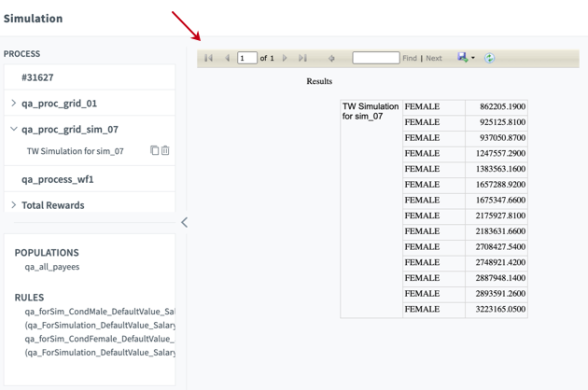Screen dimensions: 588x390
Task: Collapse the qa_proc_grid_sim_07 process
Action: tap(14, 130)
